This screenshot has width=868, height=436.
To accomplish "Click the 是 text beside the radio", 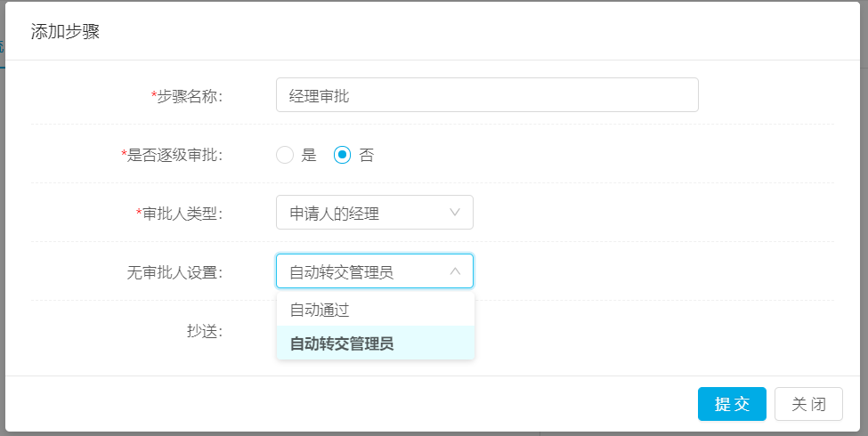I will (309, 155).
